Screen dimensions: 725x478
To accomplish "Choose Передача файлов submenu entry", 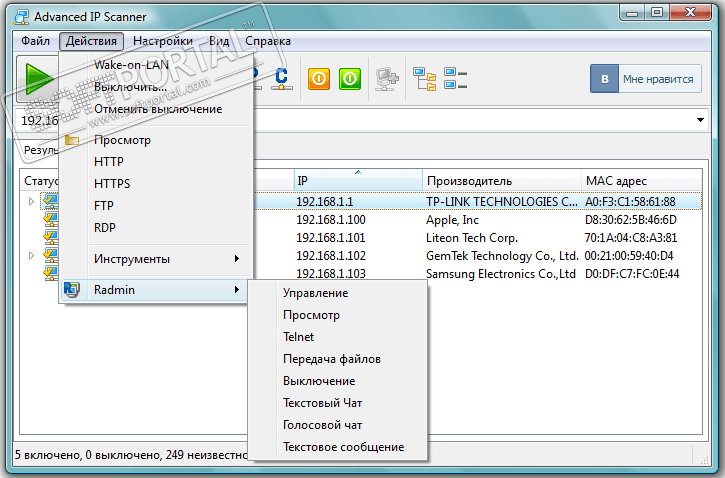I will [x=338, y=359].
